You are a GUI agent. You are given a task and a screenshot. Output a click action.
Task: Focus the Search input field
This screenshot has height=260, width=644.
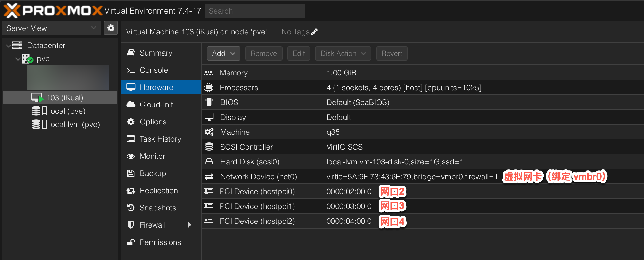tap(255, 11)
